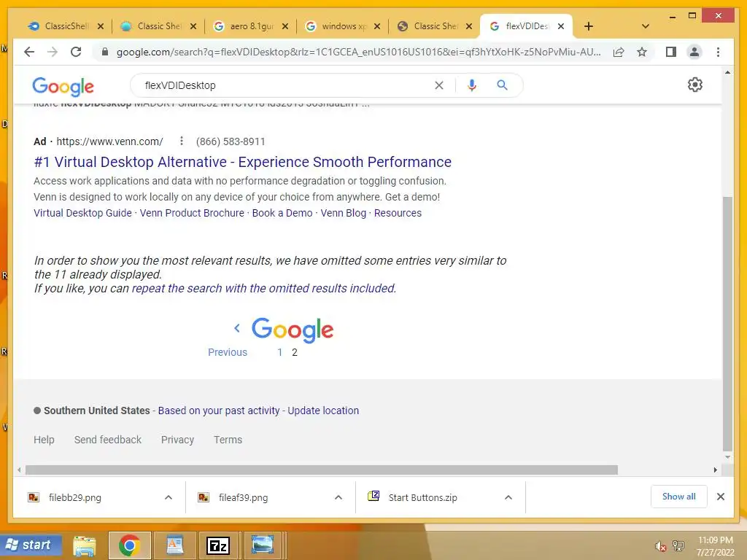747x560 pixels.
Task: Open the ad options three-dot menu
Action: coord(181,141)
